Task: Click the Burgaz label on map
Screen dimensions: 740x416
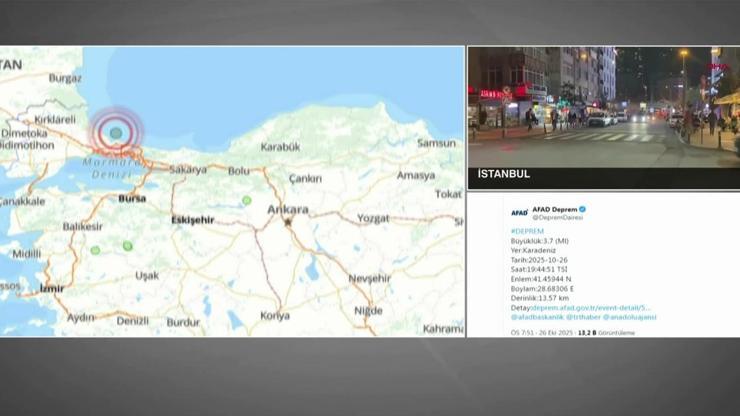Action: (x=65, y=78)
